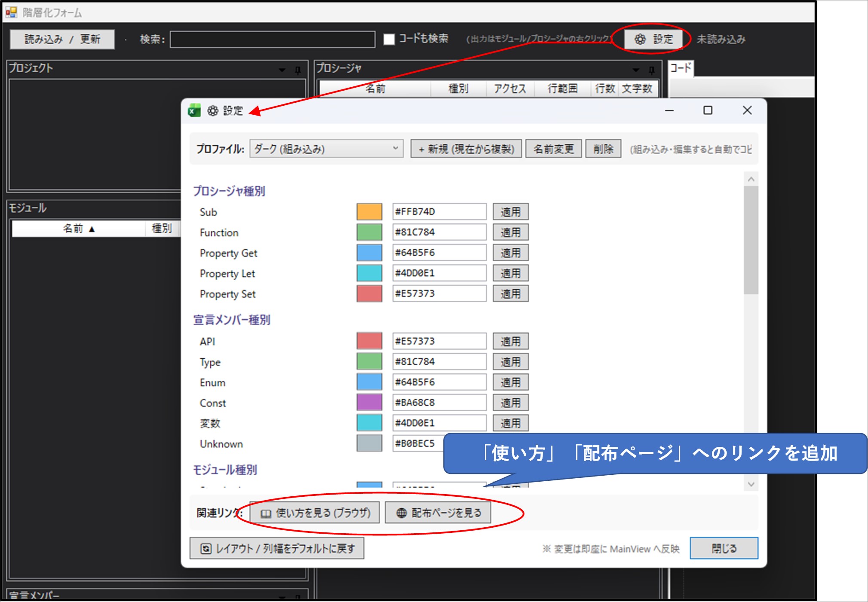Screen dimensions: 868x602
Task: Enable the コードも検索 checkbox
Action: point(389,39)
